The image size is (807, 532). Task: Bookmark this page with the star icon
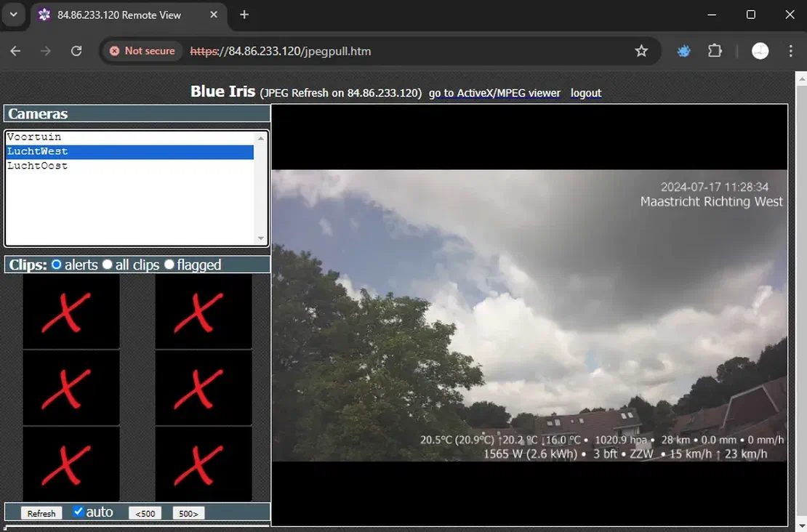tap(641, 51)
